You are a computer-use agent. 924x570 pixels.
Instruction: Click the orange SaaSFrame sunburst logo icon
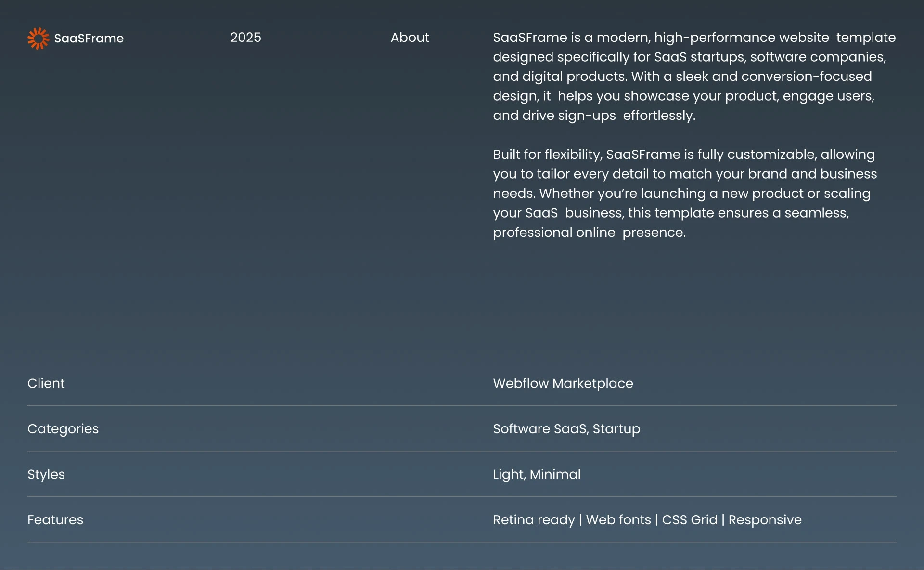[38, 39]
